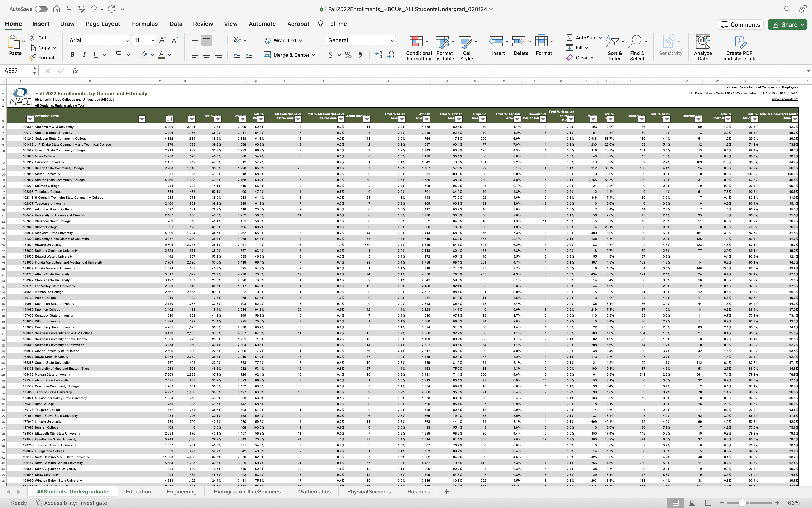Screen dimensions: 812x508
Task: Click the Format painter brush icon
Action: 32,57
